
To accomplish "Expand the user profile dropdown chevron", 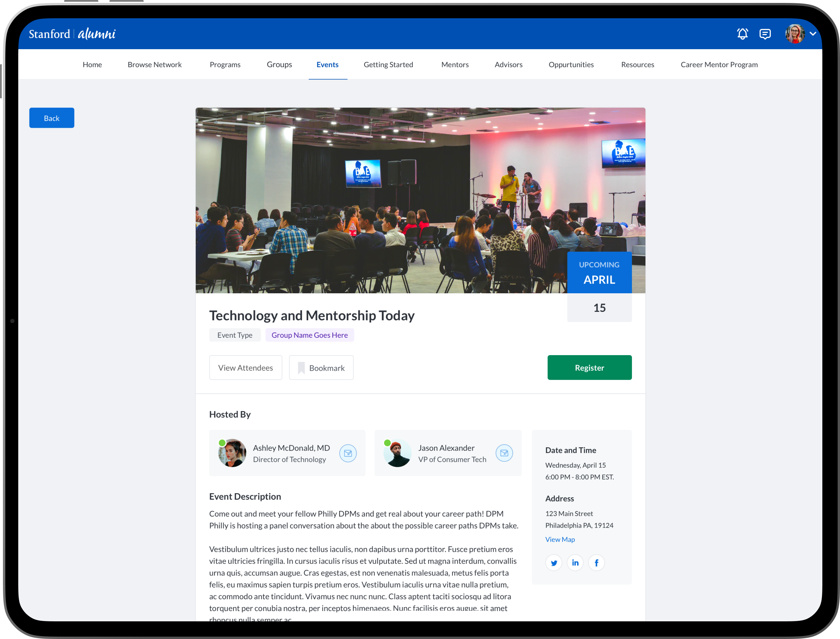I will coord(813,34).
